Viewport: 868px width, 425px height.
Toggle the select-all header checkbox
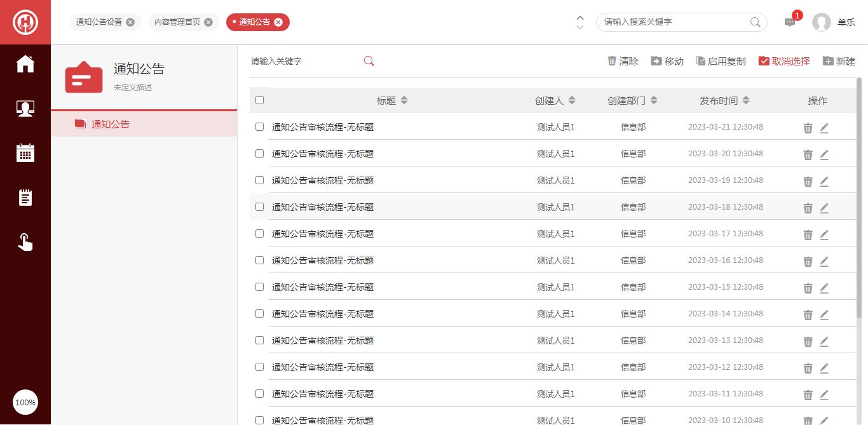click(x=259, y=100)
